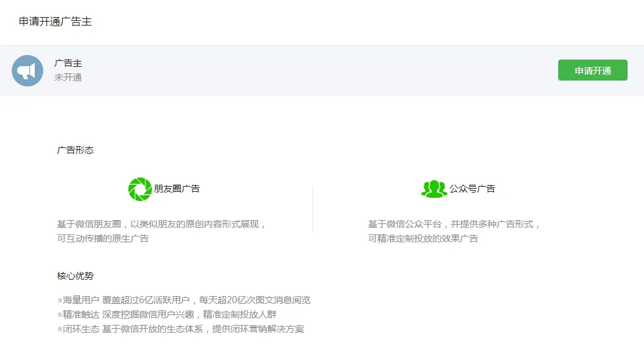
Task: Click the green 申请开通 button
Action: coord(592,70)
